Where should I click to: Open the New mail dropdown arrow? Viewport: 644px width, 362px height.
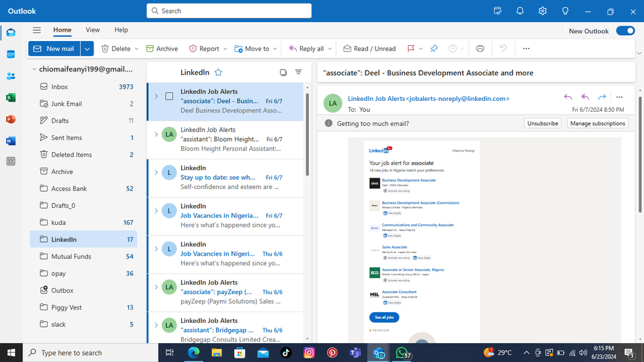(87, 48)
